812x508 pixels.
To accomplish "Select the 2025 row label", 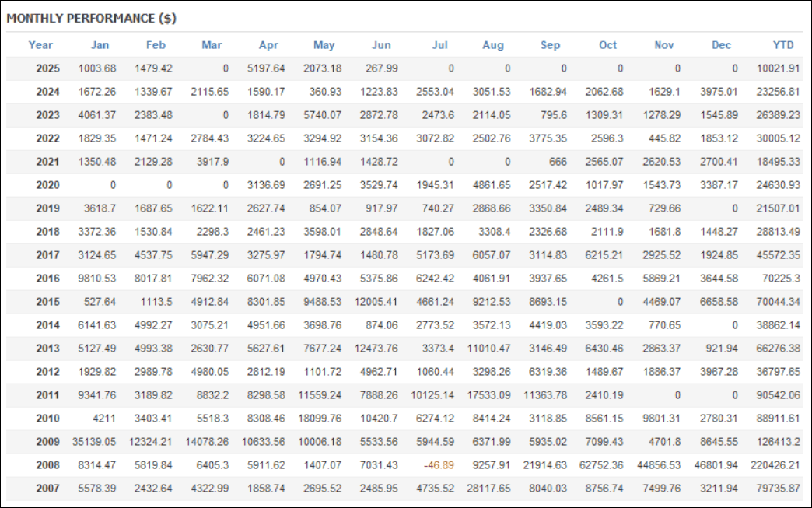I will 47,68.
